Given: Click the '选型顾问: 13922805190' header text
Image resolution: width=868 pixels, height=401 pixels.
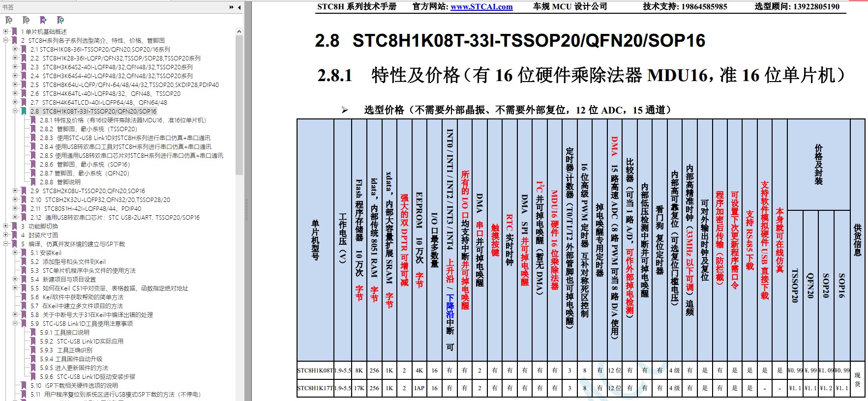Looking at the screenshot, I should point(797,7).
